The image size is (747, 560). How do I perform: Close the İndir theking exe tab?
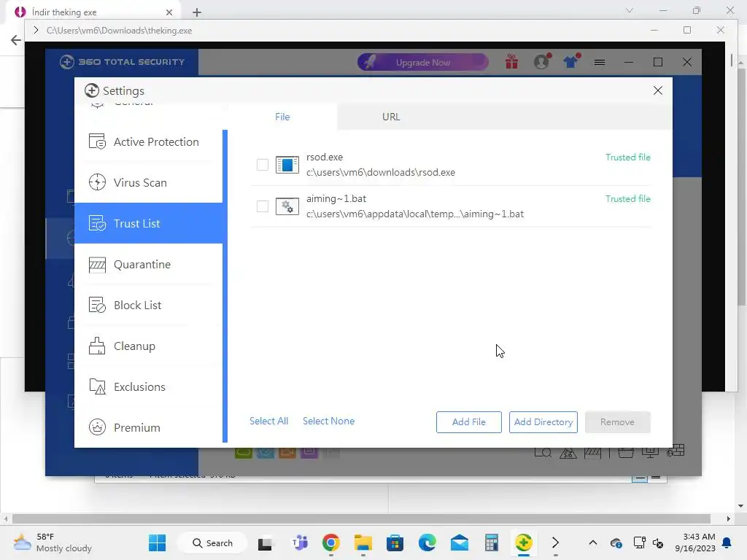click(169, 12)
